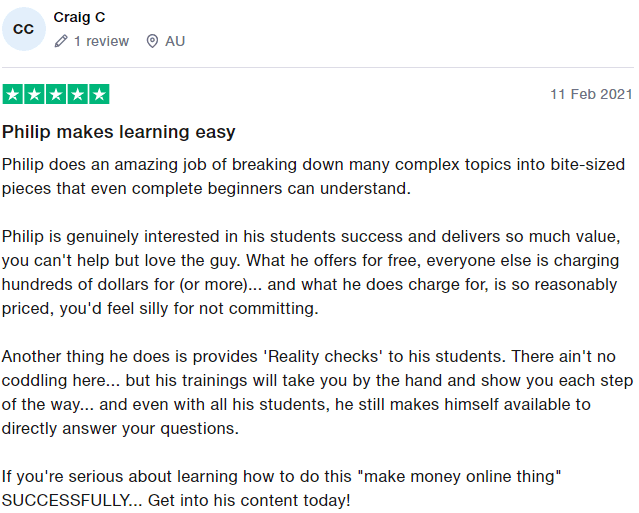This screenshot has height=513, width=639.
Task: Click the AU country label
Action: click(175, 41)
